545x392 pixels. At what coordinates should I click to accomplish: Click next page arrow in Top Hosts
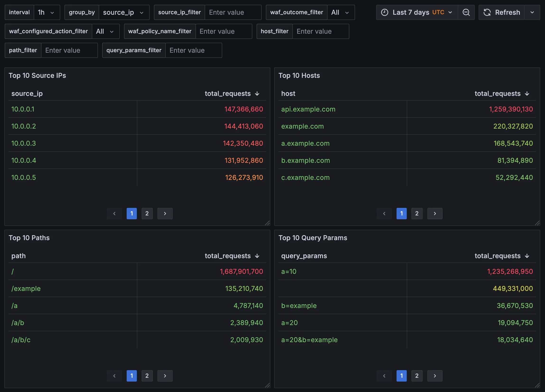[435, 214]
